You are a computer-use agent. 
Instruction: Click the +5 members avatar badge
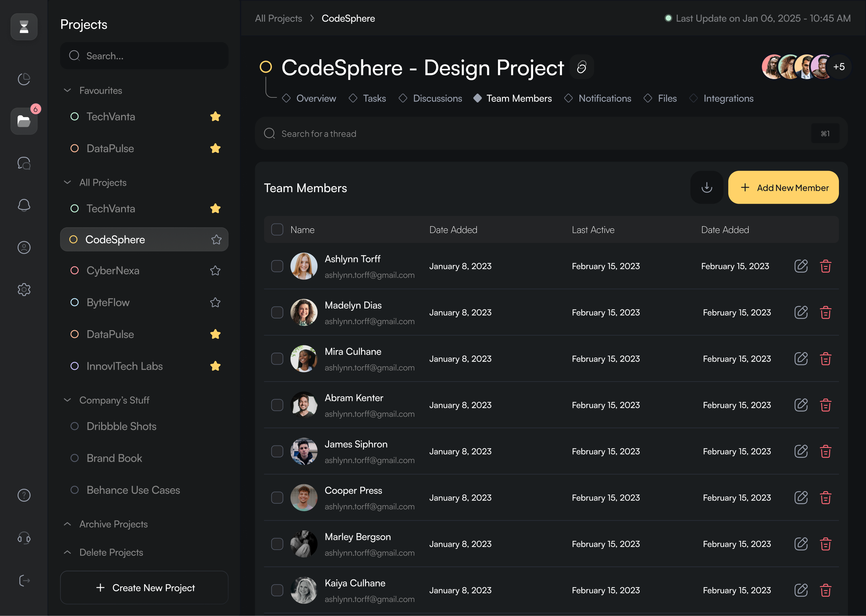[839, 67]
